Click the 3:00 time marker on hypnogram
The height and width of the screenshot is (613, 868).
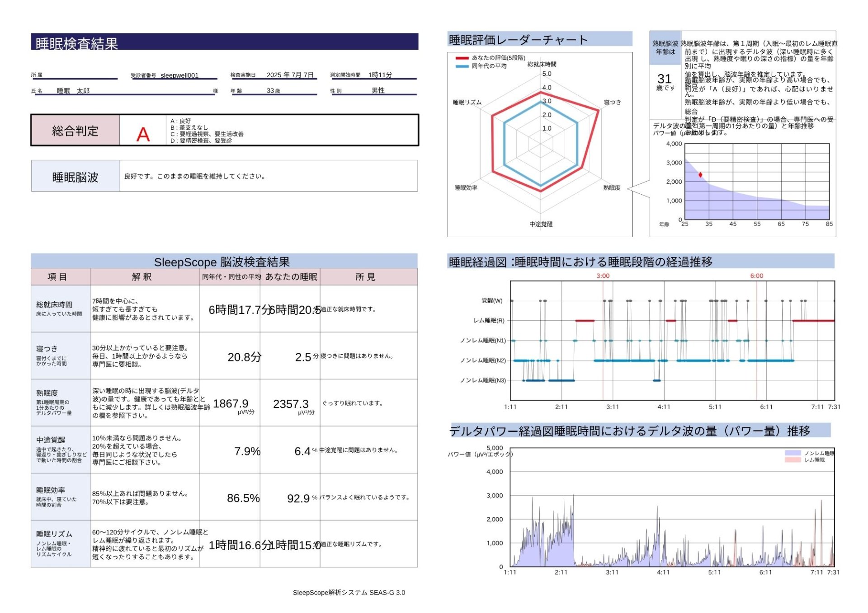click(x=603, y=276)
